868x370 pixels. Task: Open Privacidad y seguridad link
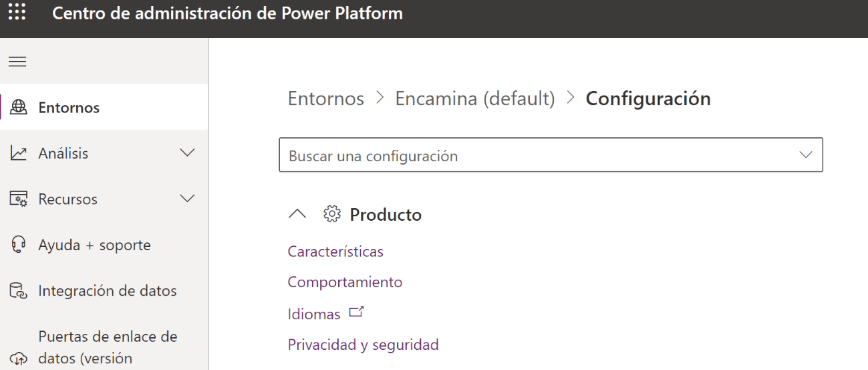(x=363, y=345)
